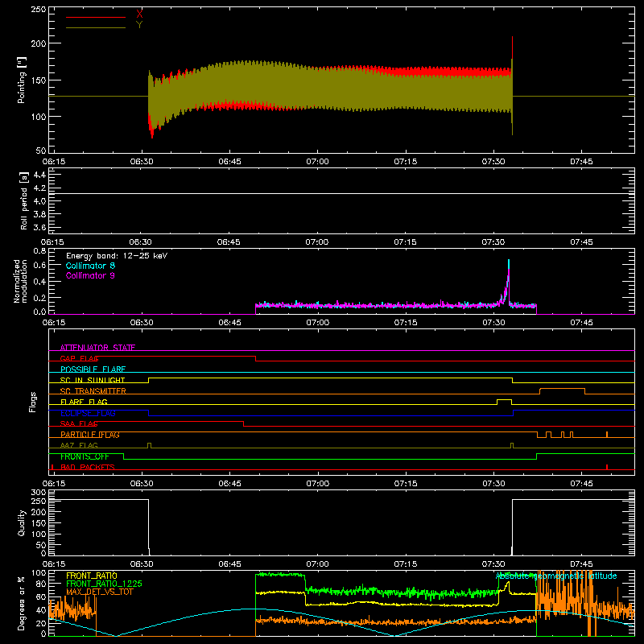The height and width of the screenshot is (644, 644).
Task: Click the FLARE_FLAG raised pulse near 07:31
Action: (505, 400)
